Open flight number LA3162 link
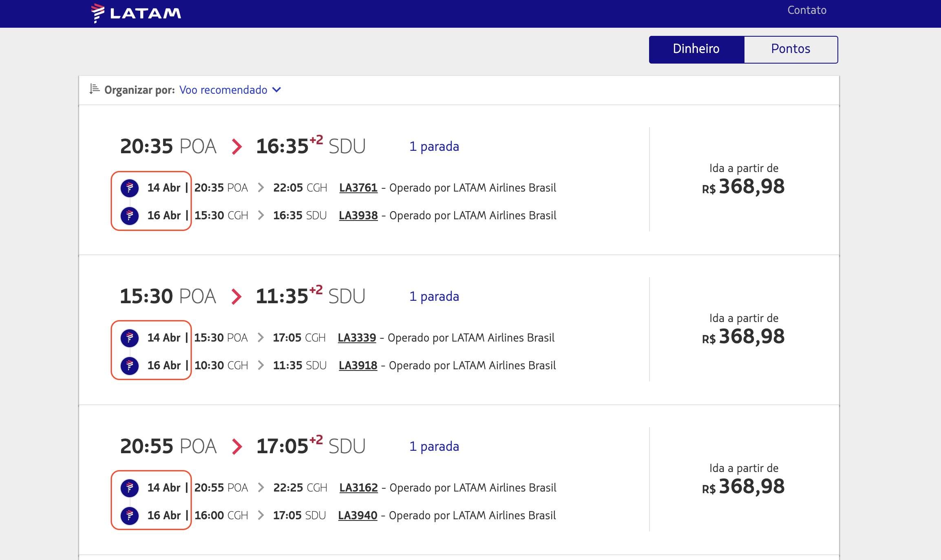 click(358, 488)
